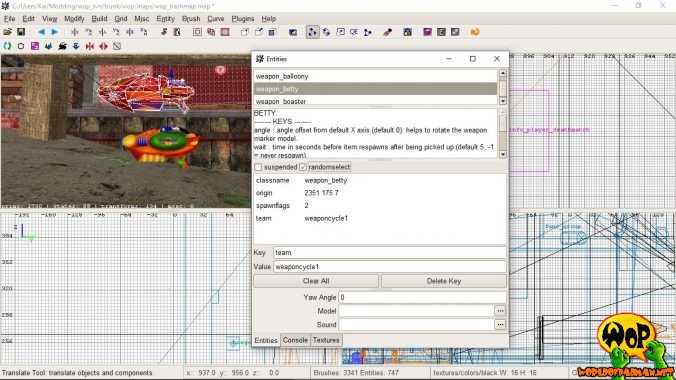Select weapon_balloony in the entity list
The width and height of the screenshot is (676, 380).
click(x=375, y=76)
